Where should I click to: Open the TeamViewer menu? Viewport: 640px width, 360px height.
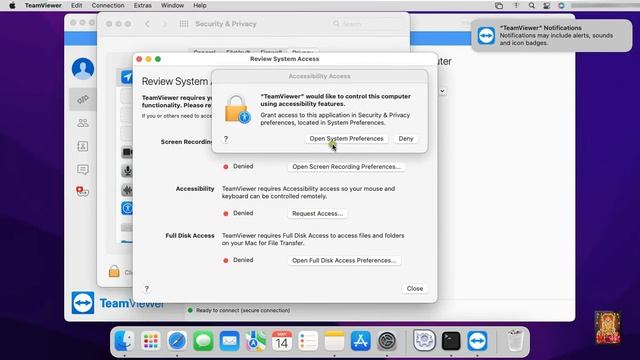tap(43, 5)
